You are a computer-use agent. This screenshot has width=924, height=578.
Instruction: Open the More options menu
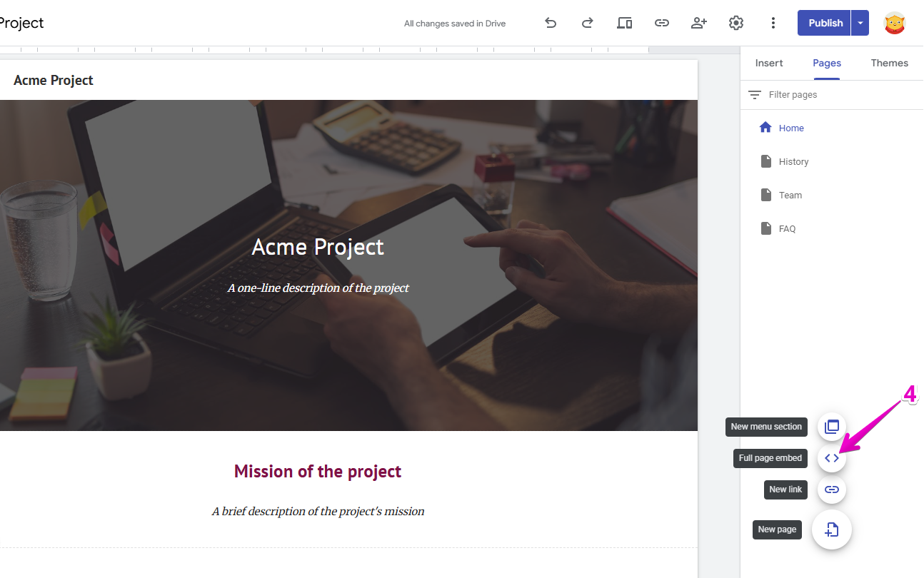tap(773, 23)
